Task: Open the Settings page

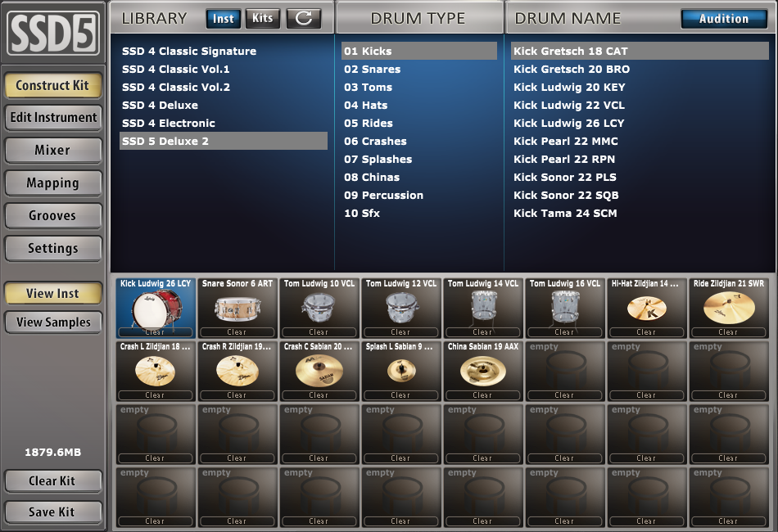Action: tap(52, 248)
